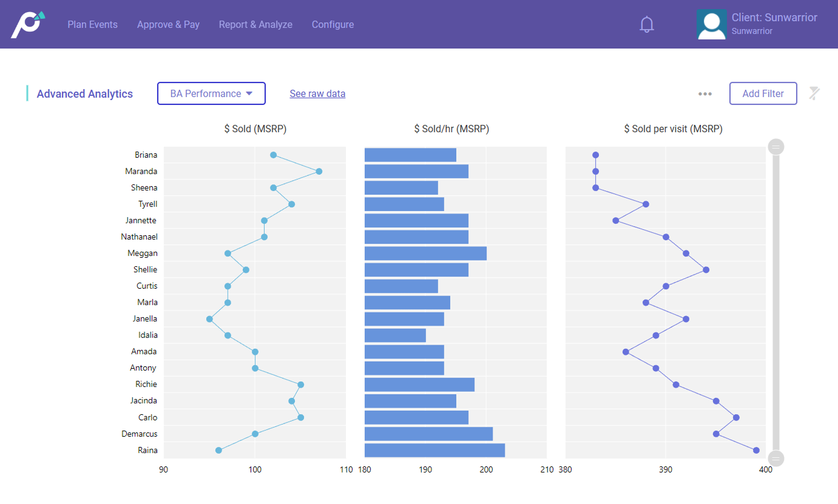Click Meggan's bar in $ Sold/hr chart
This screenshot has width=838, height=504.
click(x=425, y=254)
